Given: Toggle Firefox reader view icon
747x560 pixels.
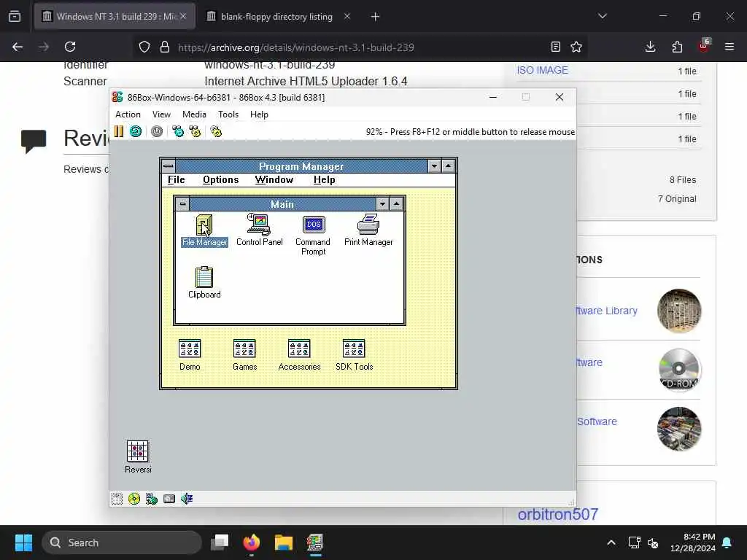Looking at the screenshot, I should (x=555, y=47).
